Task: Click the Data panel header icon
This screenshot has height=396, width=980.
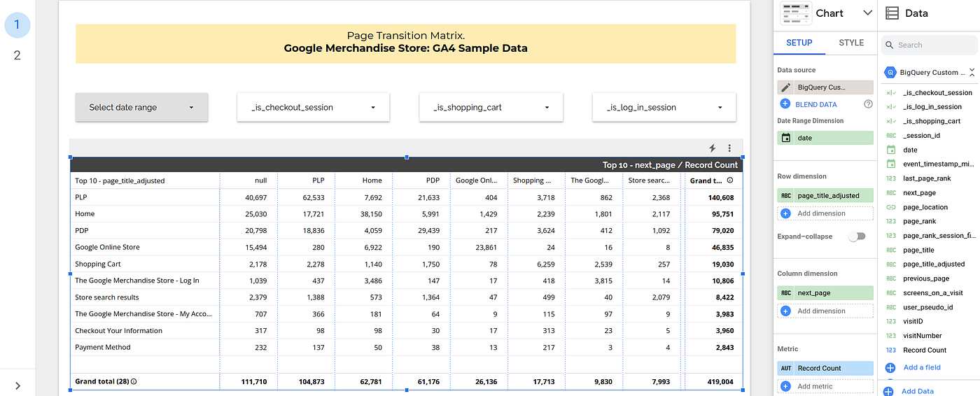Action: [892, 13]
